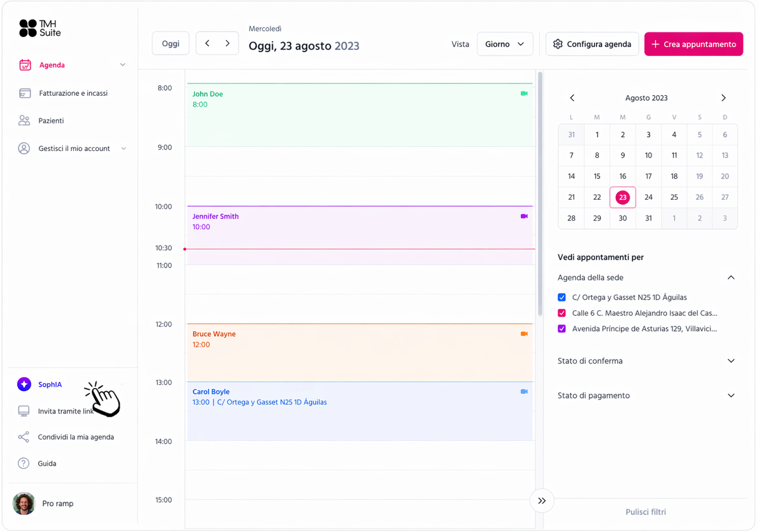Go to next day with right arrow

tap(228, 44)
